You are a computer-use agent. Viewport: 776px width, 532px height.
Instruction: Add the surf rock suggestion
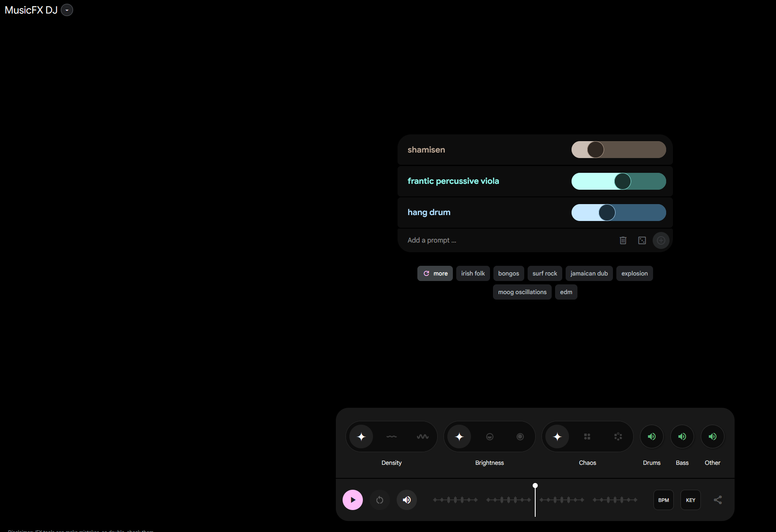[x=545, y=273]
